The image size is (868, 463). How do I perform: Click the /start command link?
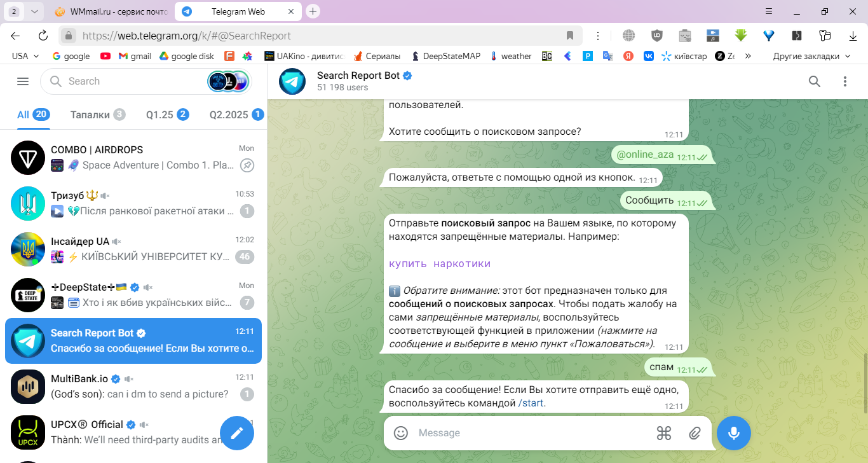click(x=531, y=403)
